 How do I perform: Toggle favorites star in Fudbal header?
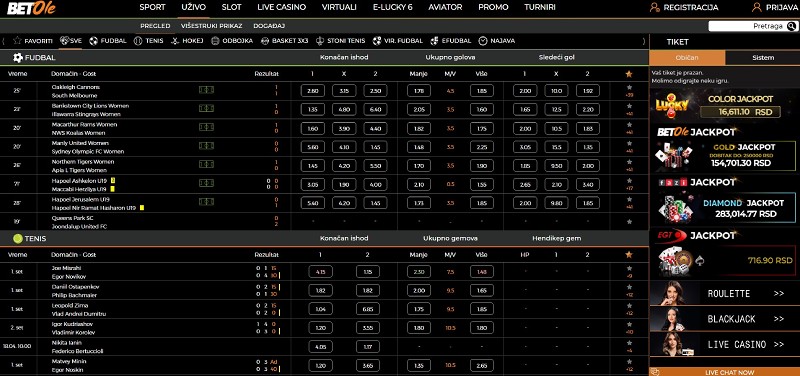(x=629, y=74)
